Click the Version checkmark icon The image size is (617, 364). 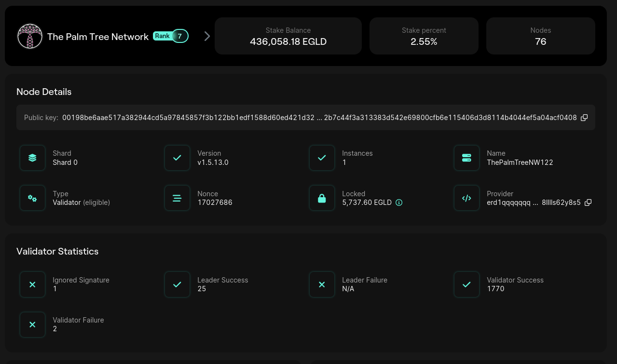[x=177, y=158]
